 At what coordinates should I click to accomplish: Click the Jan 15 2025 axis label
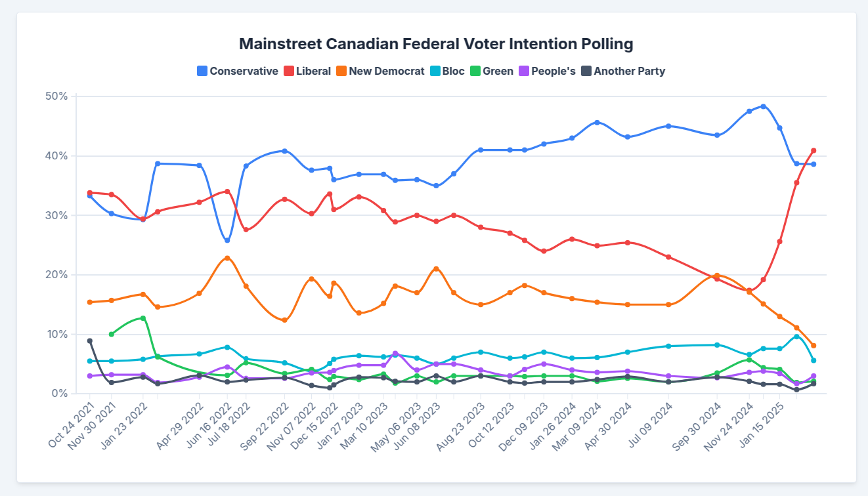point(762,424)
